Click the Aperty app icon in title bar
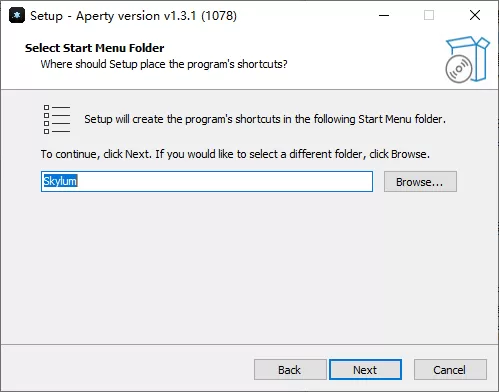The width and height of the screenshot is (499, 392). 17,15
